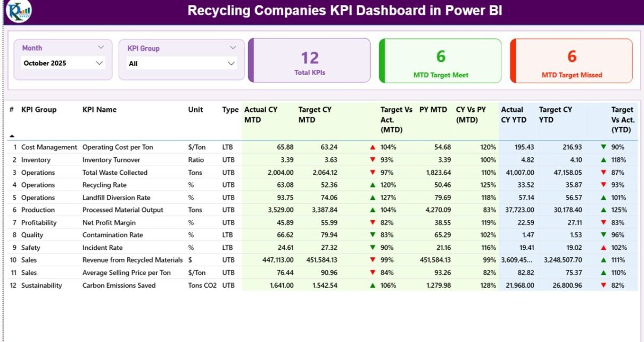The width and height of the screenshot is (644, 342).
Task: Select the MTD Target Missed card
Action: click(572, 61)
